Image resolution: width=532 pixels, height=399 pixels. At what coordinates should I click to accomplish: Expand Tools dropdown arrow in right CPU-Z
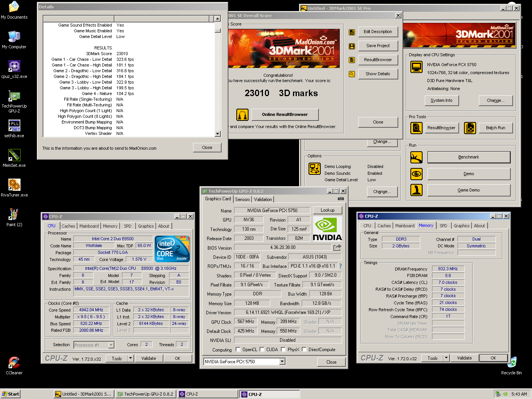[446, 358]
